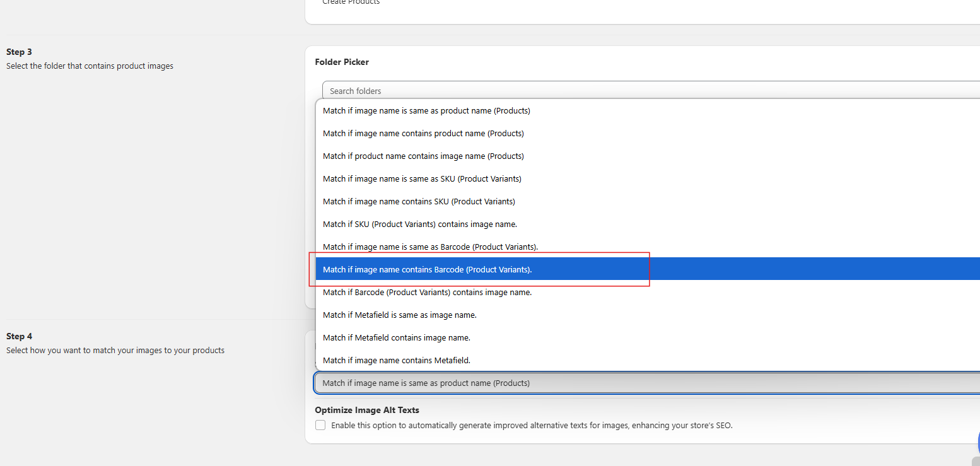Click the 'Enable this option to automatically' label

coord(531,426)
